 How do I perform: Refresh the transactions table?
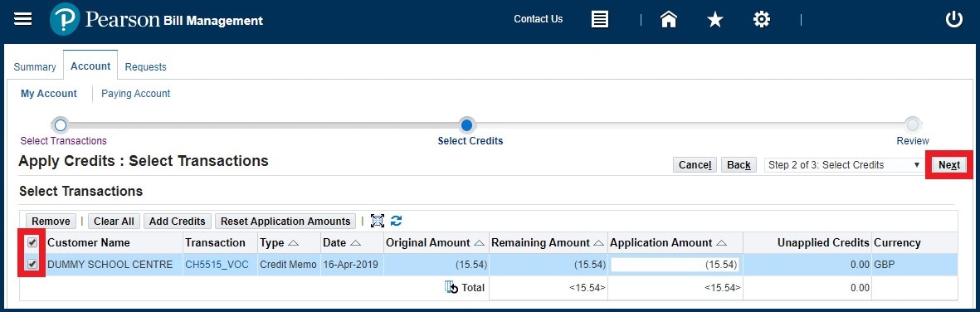(x=397, y=221)
